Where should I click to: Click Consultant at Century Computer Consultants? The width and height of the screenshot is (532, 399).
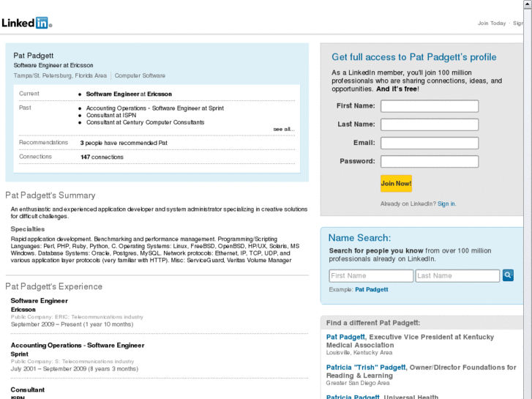[145, 122]
